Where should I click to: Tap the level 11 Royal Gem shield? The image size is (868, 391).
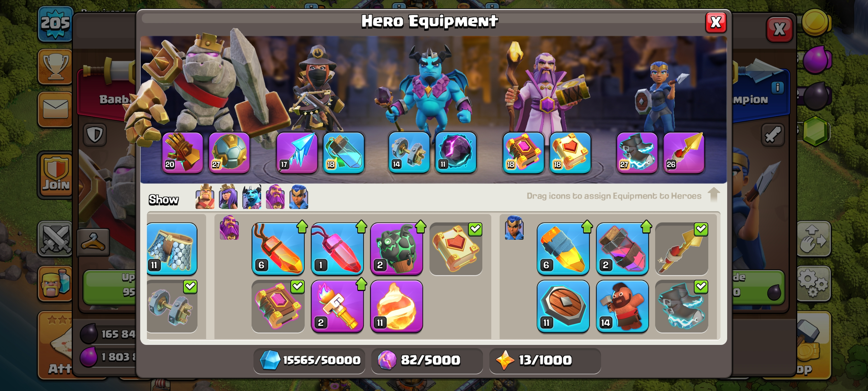pyautogui.click(x=563, y=306)
